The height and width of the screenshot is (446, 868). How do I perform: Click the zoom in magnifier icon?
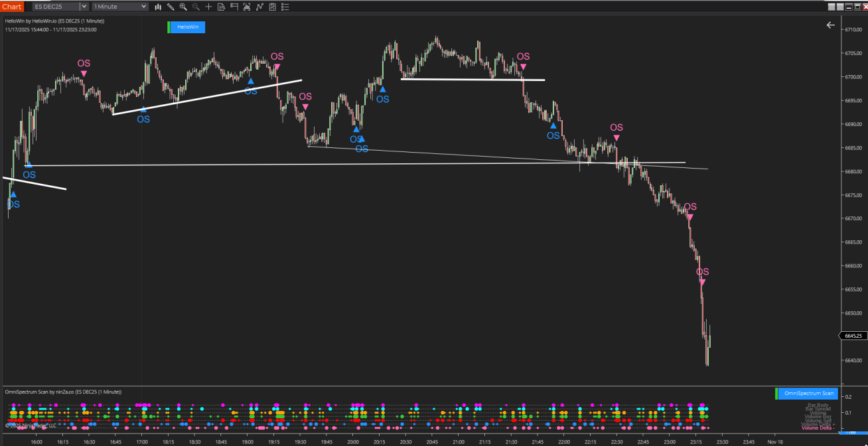pos(183,7)
